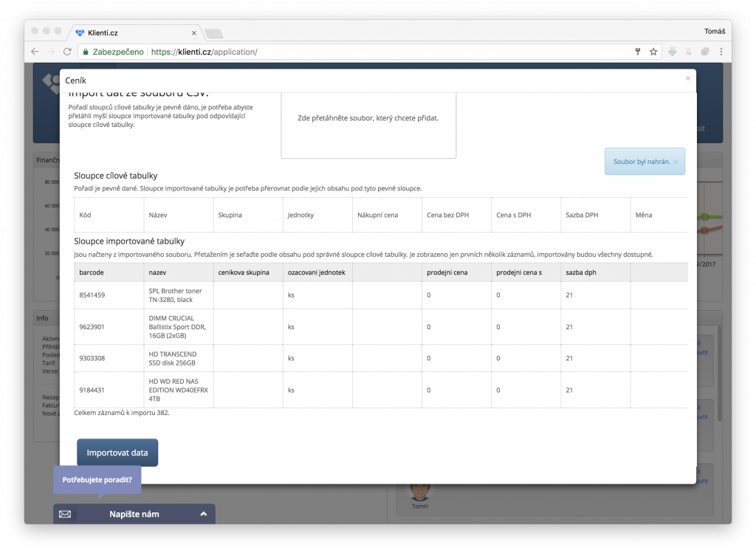Click the Tomáš profile button
This screenshot has width=756, height=553.
715,31
